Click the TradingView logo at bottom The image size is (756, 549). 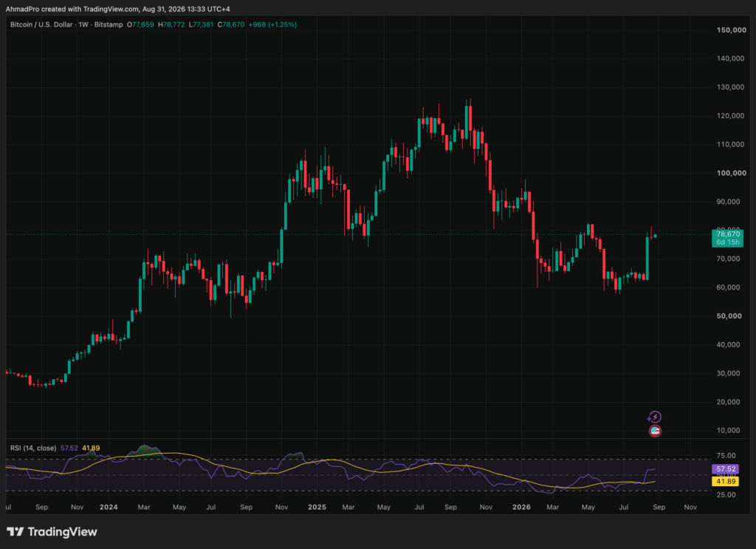point(52,531)
